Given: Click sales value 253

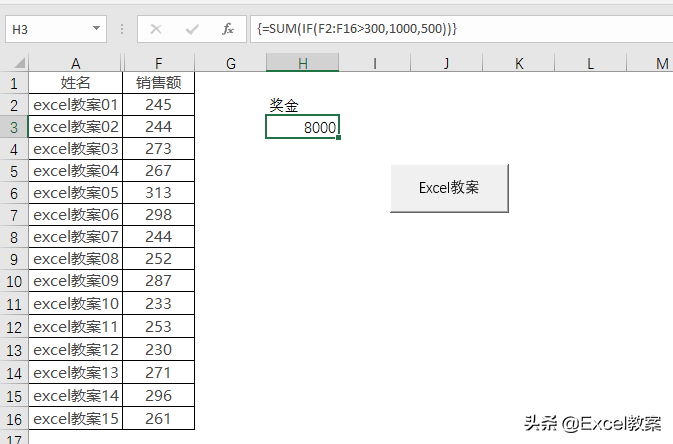Looking at the screenshot, I should click(159, 327).
